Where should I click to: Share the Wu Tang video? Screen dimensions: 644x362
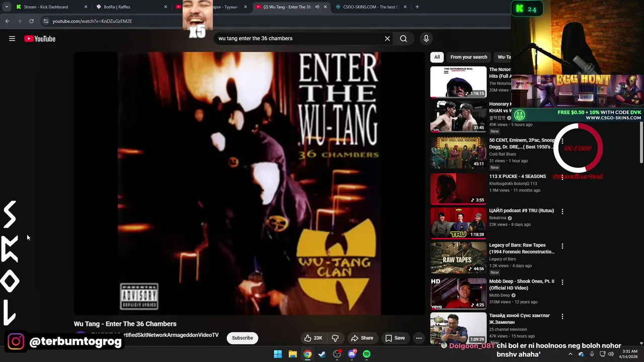(x=362, y=338)
